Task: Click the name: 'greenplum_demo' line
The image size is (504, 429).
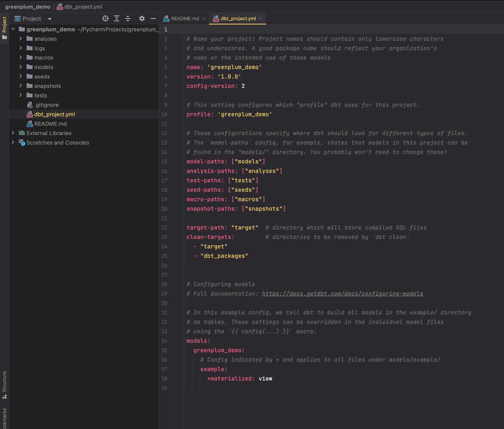Action: [224, 67]
